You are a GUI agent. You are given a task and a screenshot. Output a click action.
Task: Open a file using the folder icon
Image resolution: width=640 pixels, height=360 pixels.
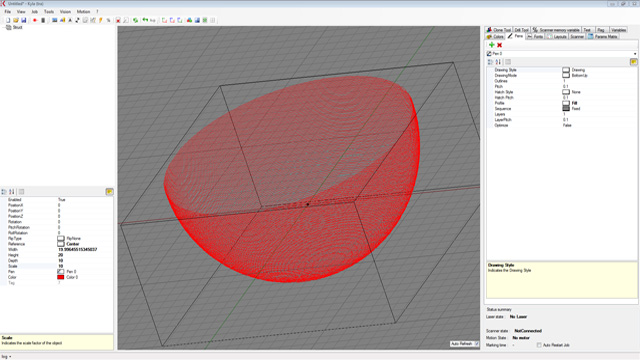(16, 20)
